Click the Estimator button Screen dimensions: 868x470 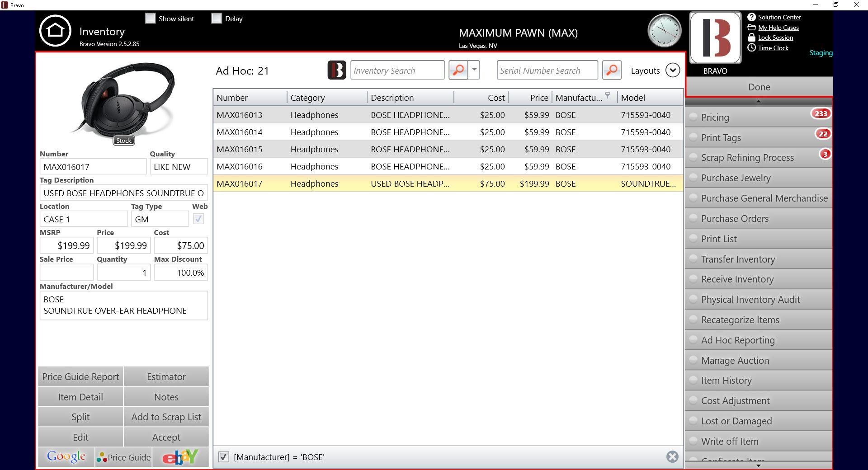click(166, 376)
